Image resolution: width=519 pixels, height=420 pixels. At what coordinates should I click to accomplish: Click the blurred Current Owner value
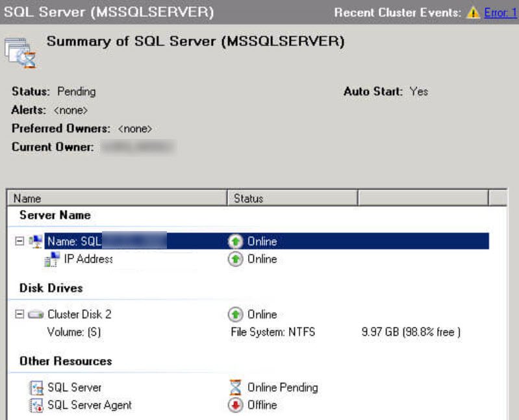pos(137,147)
